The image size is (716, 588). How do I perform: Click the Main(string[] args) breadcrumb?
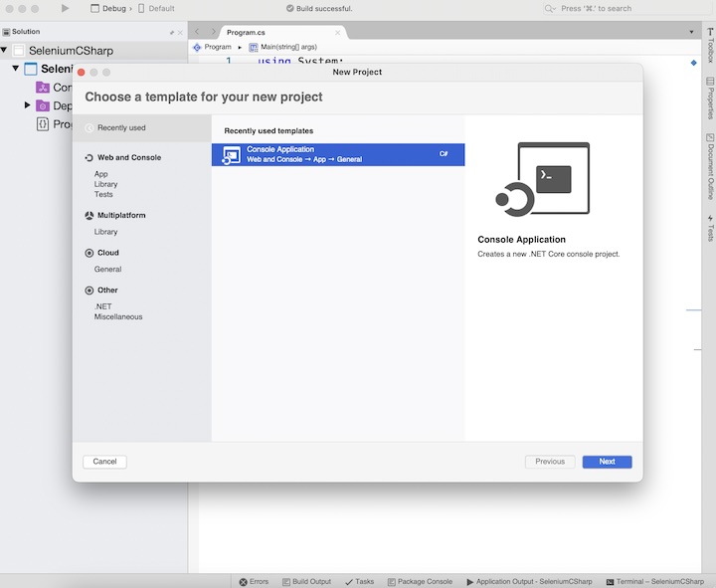coord(283,47)
